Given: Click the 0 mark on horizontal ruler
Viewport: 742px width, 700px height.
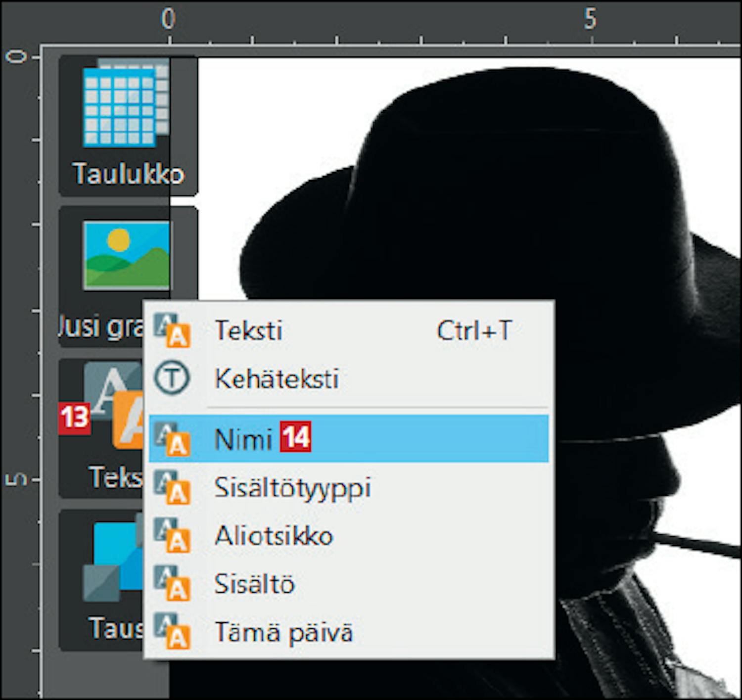Looking at the screenshot, I should click(169, 20).
